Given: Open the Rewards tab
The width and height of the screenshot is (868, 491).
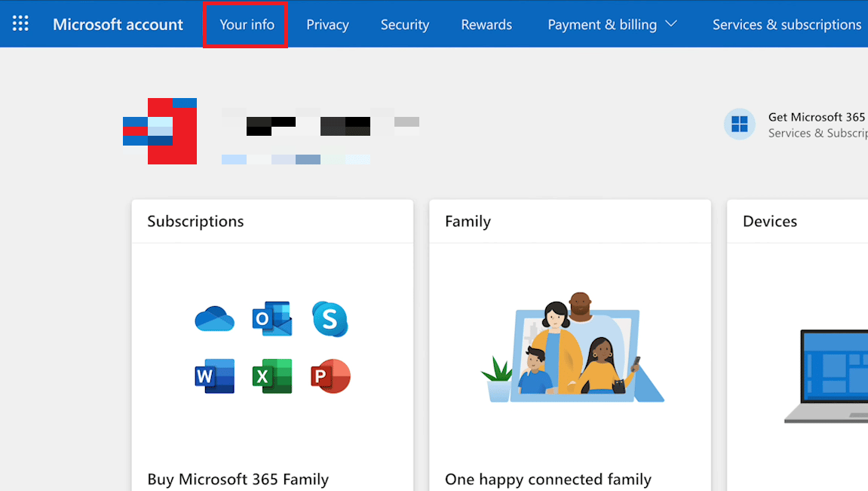Looking at the screenshot, I should tap(486, 25).
